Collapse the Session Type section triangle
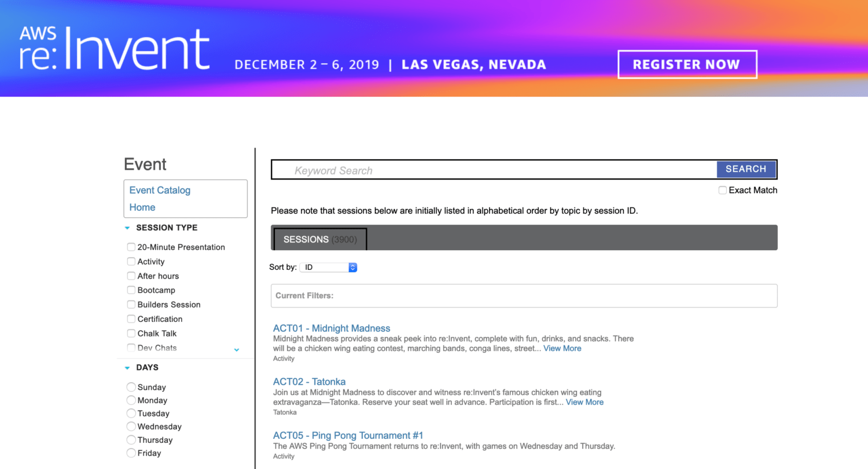The width and height of the screenshot is (868, 469). click(127, 228)
